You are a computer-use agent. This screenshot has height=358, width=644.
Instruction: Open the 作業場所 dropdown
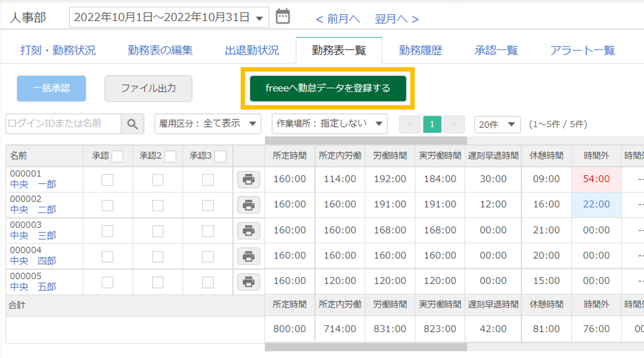[329, 124]
